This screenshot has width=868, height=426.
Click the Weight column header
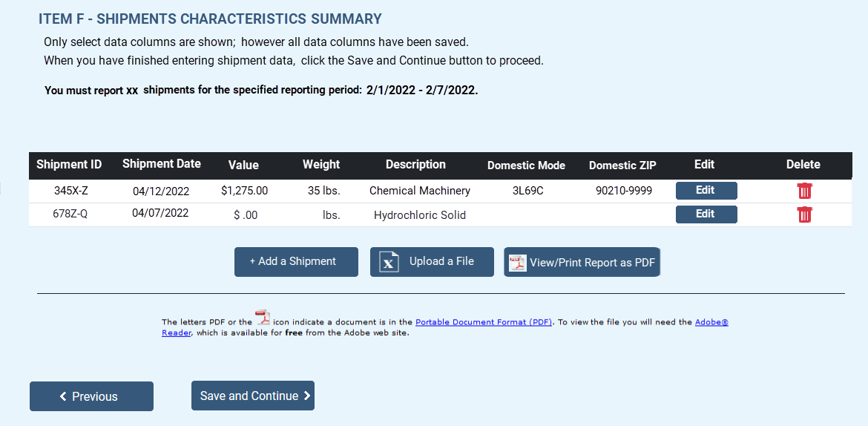pos(321,165)
